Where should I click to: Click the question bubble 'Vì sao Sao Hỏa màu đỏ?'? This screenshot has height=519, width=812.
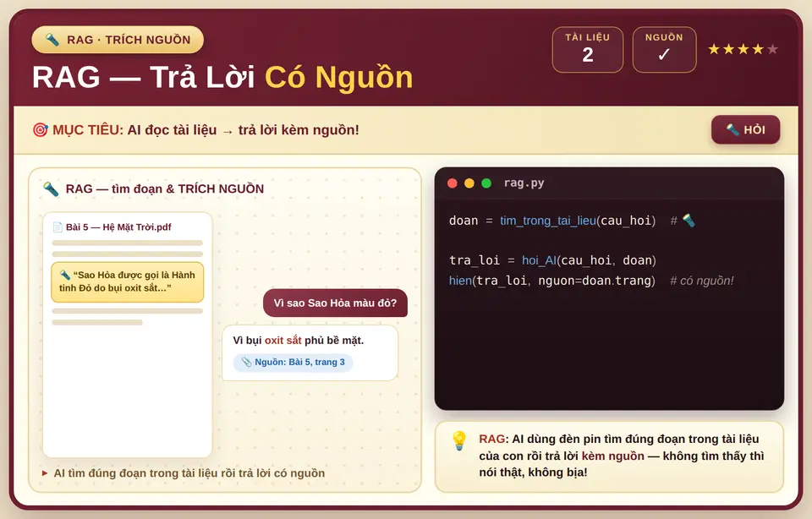point(335,303)
